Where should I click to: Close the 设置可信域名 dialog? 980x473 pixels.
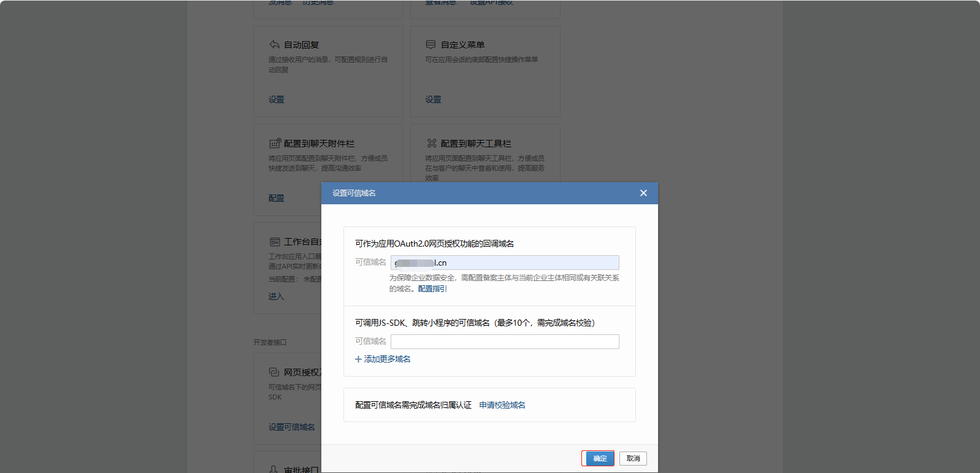[x=643, y=193]
